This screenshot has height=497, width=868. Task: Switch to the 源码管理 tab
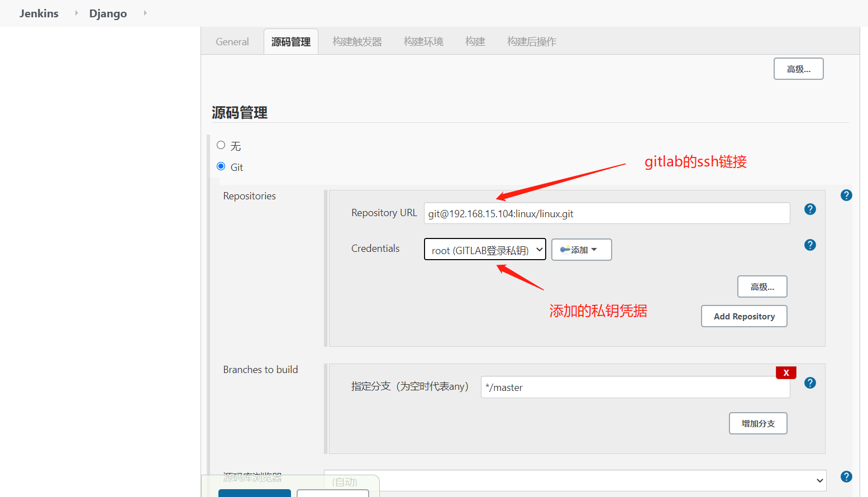point(291,42)
